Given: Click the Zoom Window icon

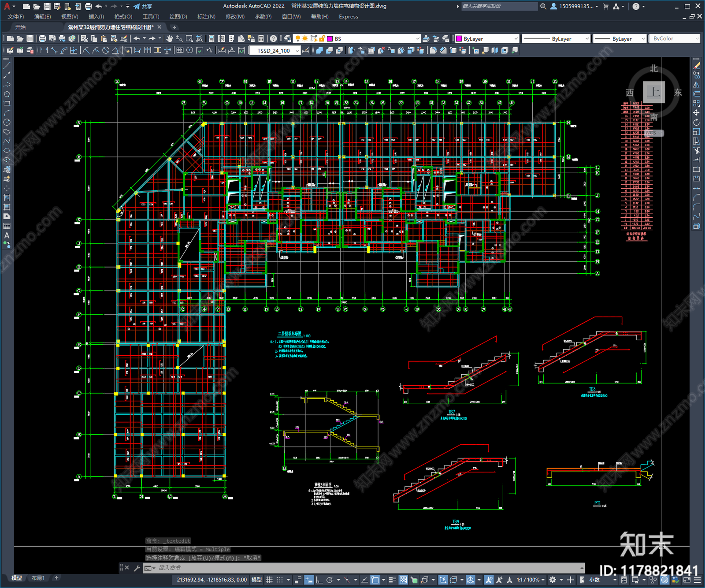Looking at the screenshot, I should click(x=189, y=39).
